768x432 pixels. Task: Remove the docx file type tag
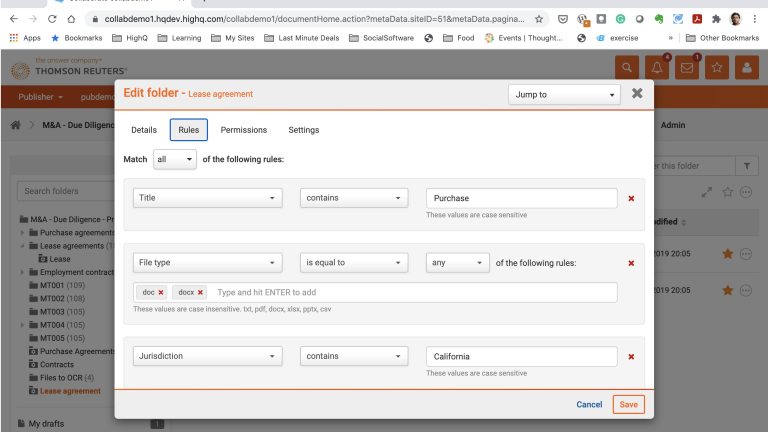(x=200, y=292)
